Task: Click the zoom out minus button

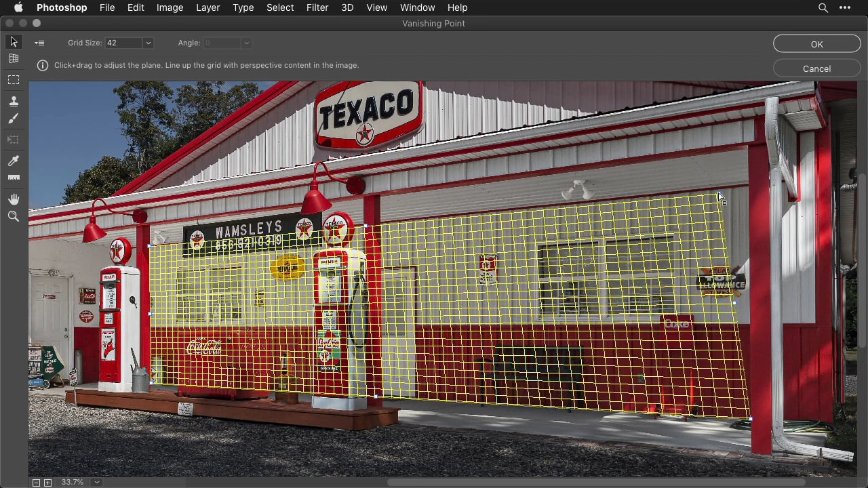Action: [37, 483]
